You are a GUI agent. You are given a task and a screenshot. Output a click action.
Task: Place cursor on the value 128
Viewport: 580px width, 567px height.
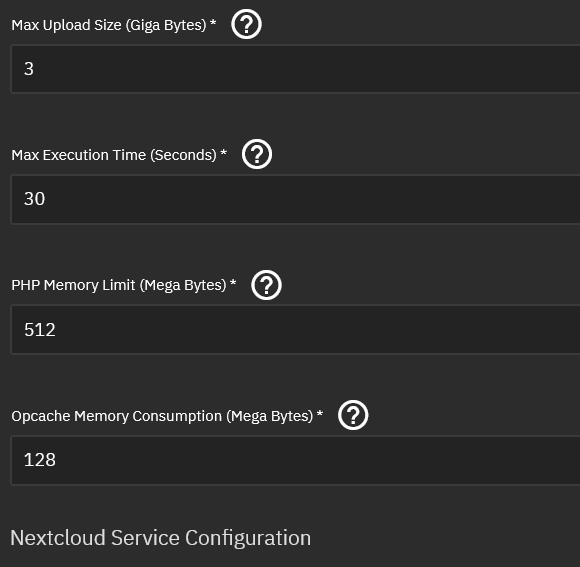pos(40,459)
